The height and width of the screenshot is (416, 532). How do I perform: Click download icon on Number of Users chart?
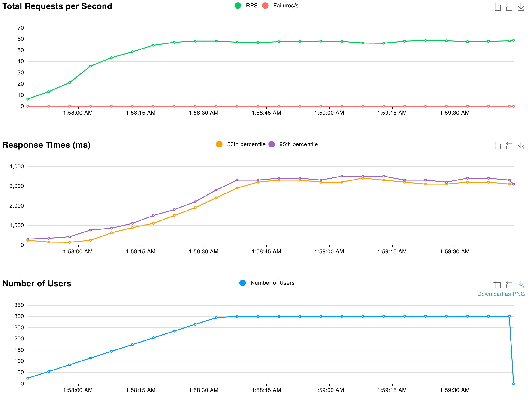pyautogui.click(x=520, y=284)
